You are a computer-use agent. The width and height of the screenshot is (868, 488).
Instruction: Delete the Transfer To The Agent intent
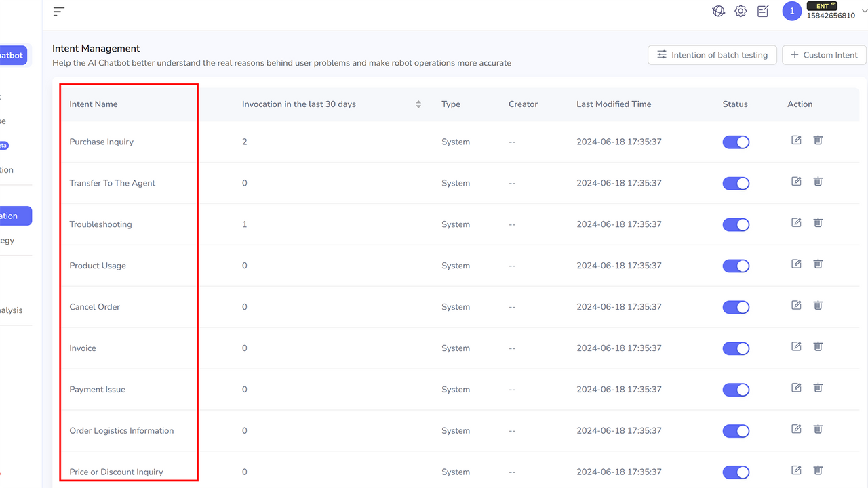coord(818,181)
